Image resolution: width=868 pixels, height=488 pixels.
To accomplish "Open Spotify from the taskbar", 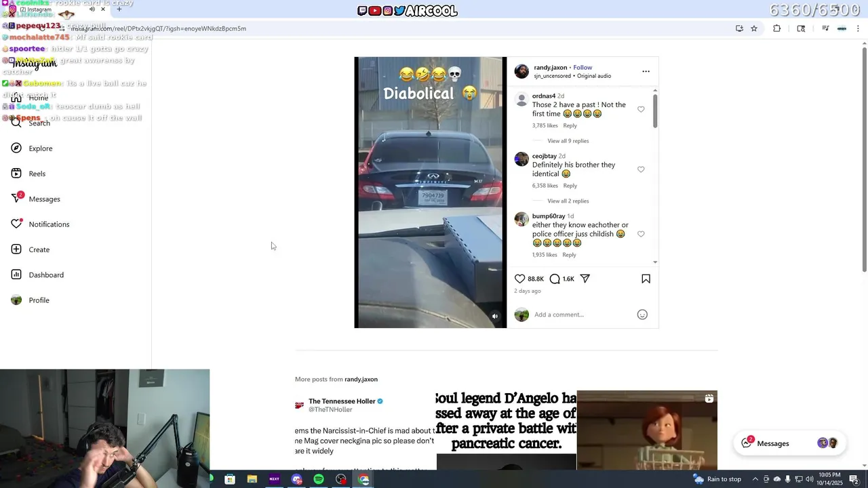I will tap(319, 479).
